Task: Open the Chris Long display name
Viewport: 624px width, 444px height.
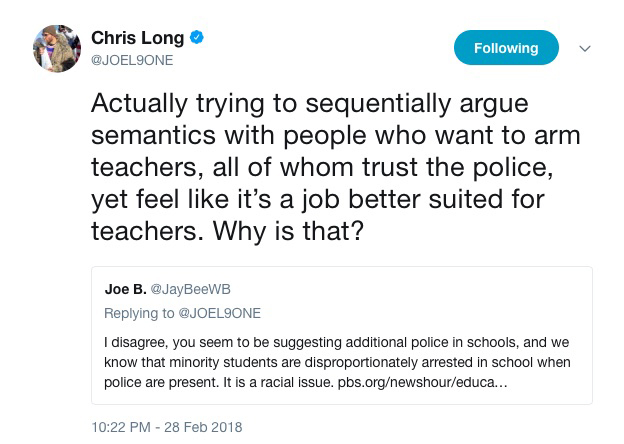Action: point(137,38)
